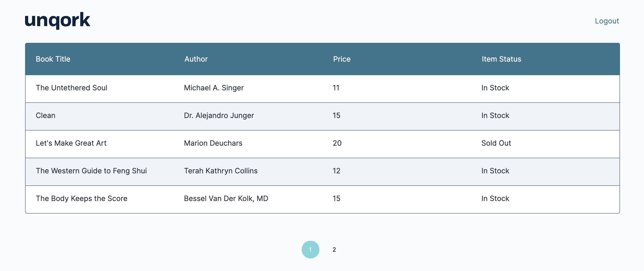This screenshot has width=644, height=271.
Task: Select The Body Keeps the Score row
Action: pyautogui.click(x=323, y=199)
